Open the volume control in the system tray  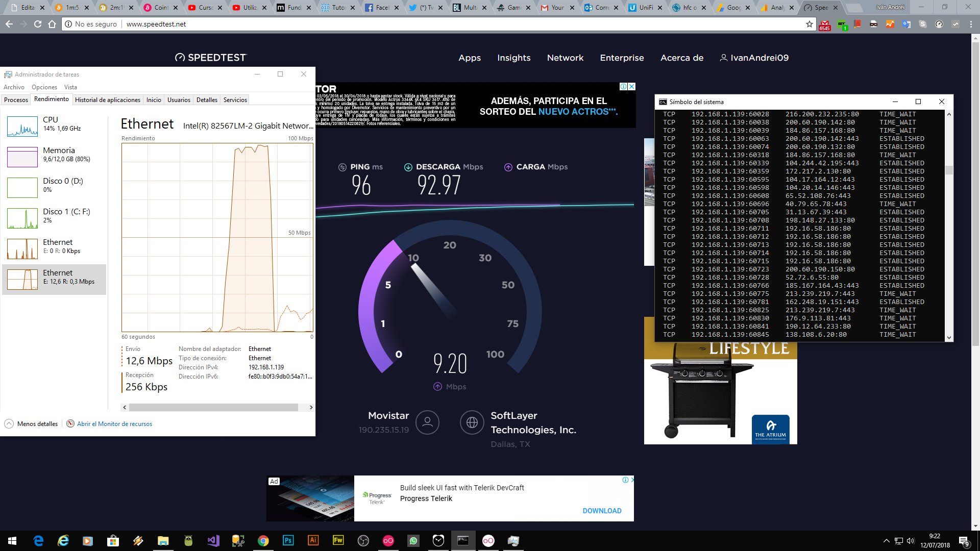pyautogui.click(x=911, y=541)
